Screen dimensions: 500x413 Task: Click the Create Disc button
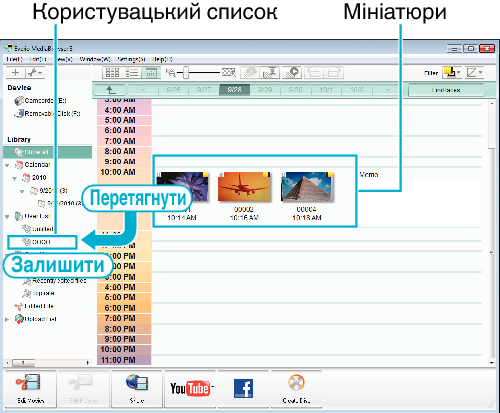(296, 389)
